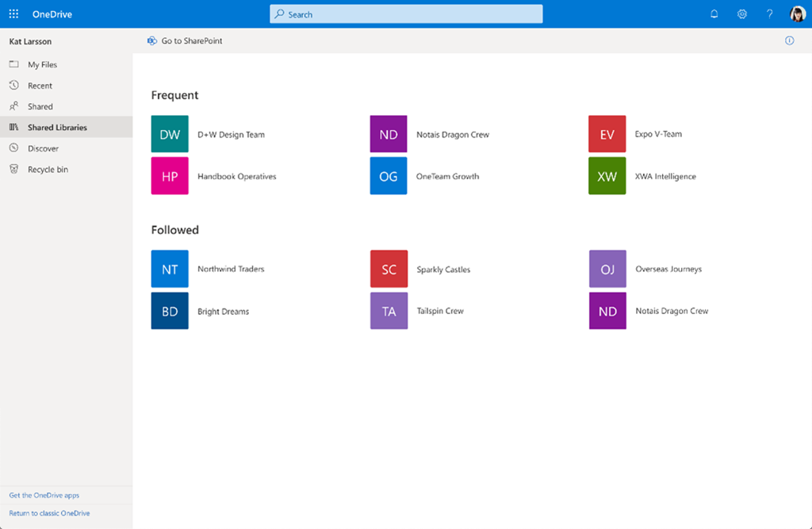Open the Overseas Journeys library
The image size is (812, 529).
point(668,269)
